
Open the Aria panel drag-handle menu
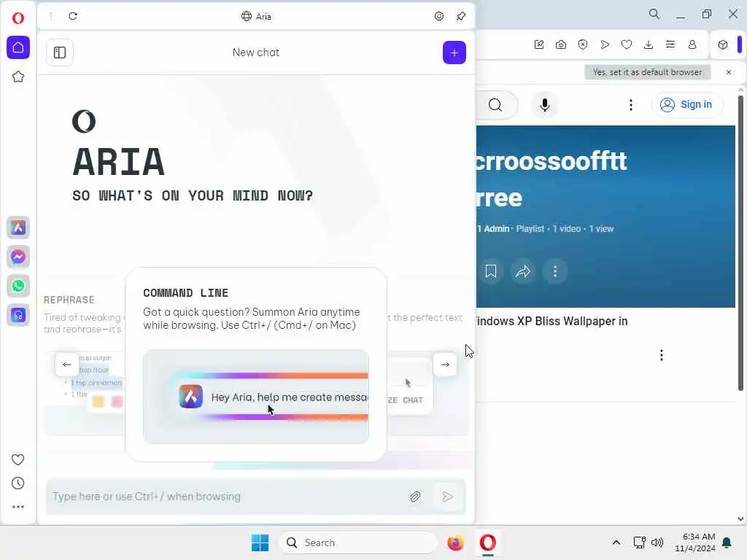51,16
